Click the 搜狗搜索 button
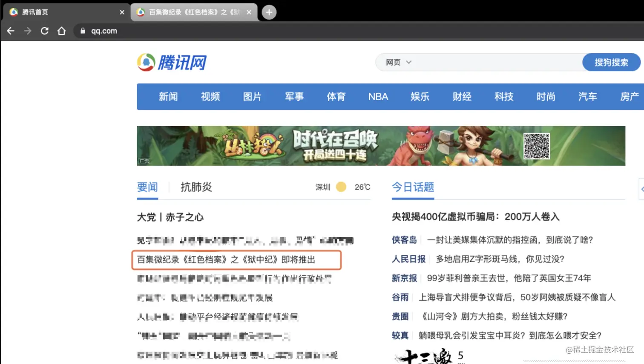This screenshot has width=644, height=364. pyautogui.click(x=611, y=62)
